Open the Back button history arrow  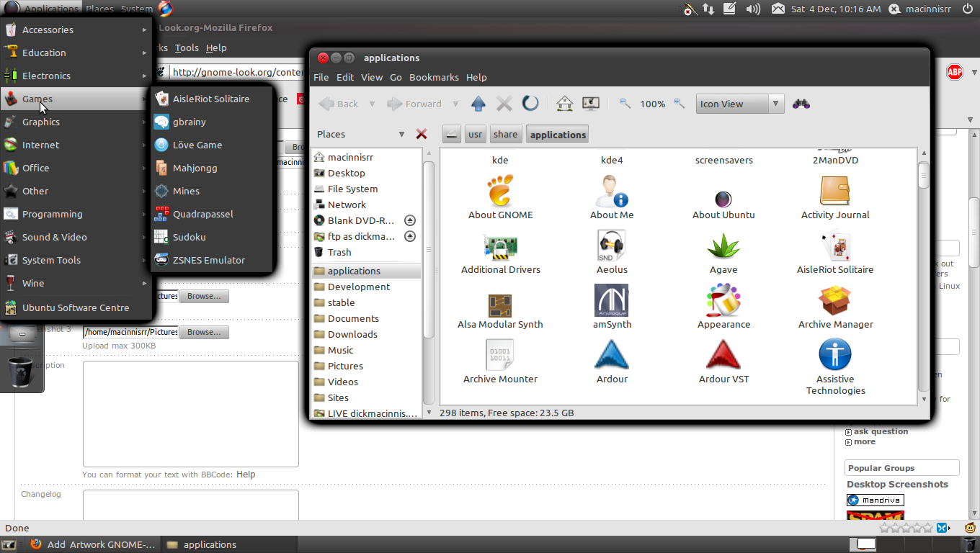click(372, 104)
